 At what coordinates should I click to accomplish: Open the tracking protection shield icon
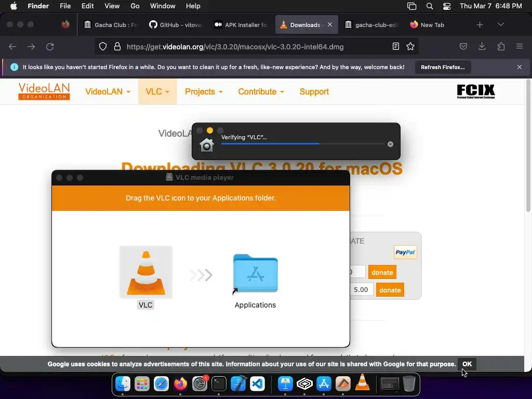pyautogui.click(x=103, y=46)
